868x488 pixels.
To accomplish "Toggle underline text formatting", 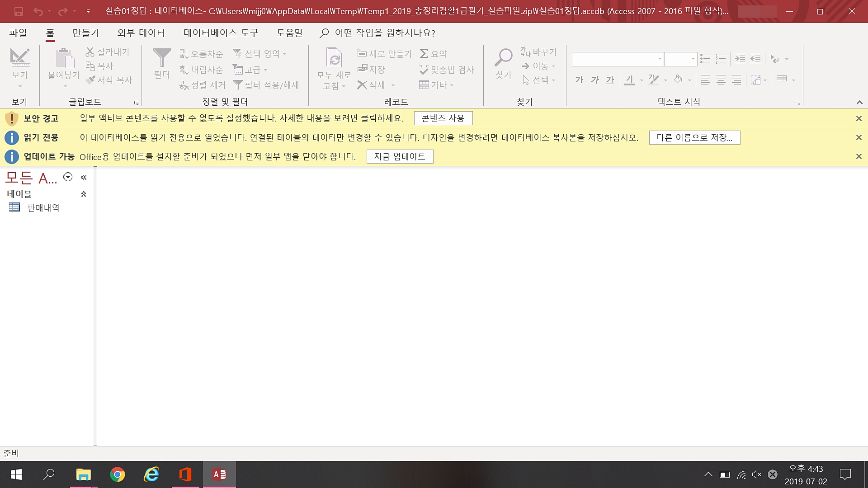I will coord(610,80).
